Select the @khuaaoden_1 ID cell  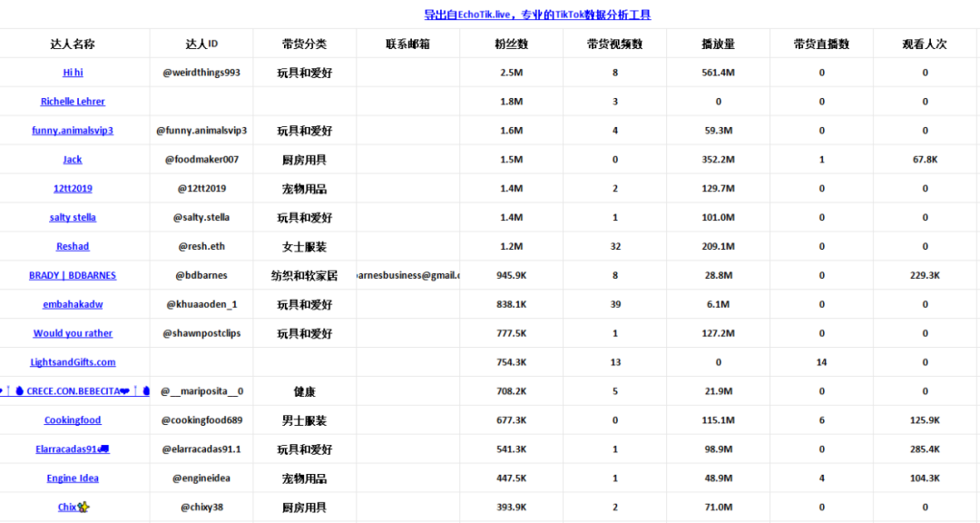pyautogui.click(x=201, y=304)
